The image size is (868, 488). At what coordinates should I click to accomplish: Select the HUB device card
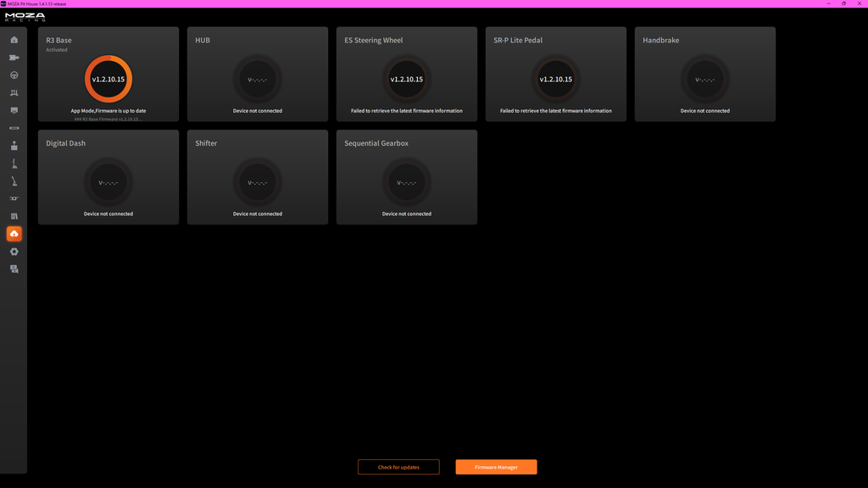click(x=258, y=75)
